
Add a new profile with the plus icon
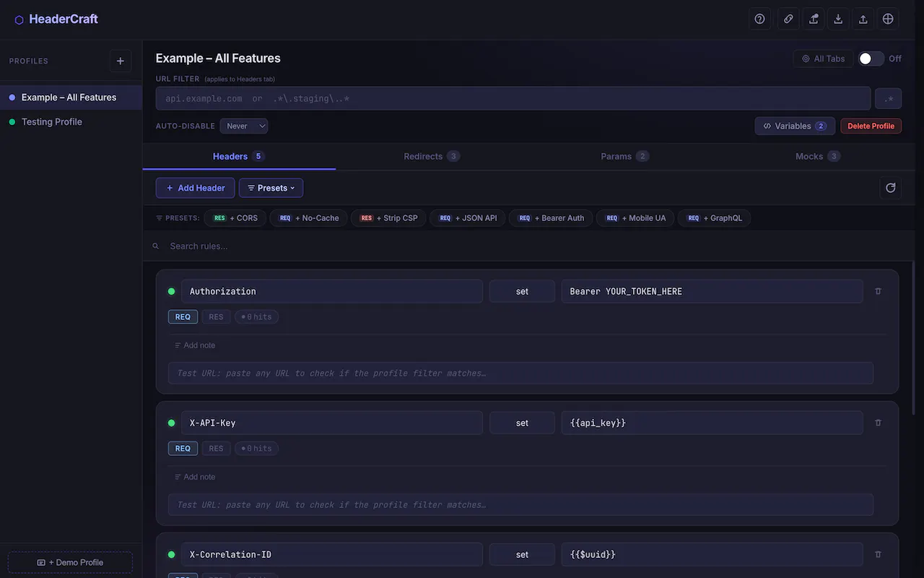point(121,61)
